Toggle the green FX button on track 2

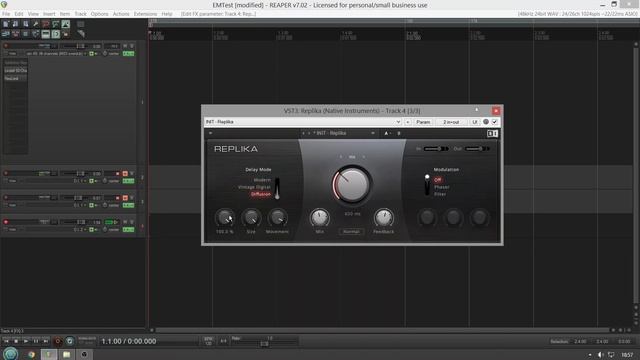pos(128,181)
